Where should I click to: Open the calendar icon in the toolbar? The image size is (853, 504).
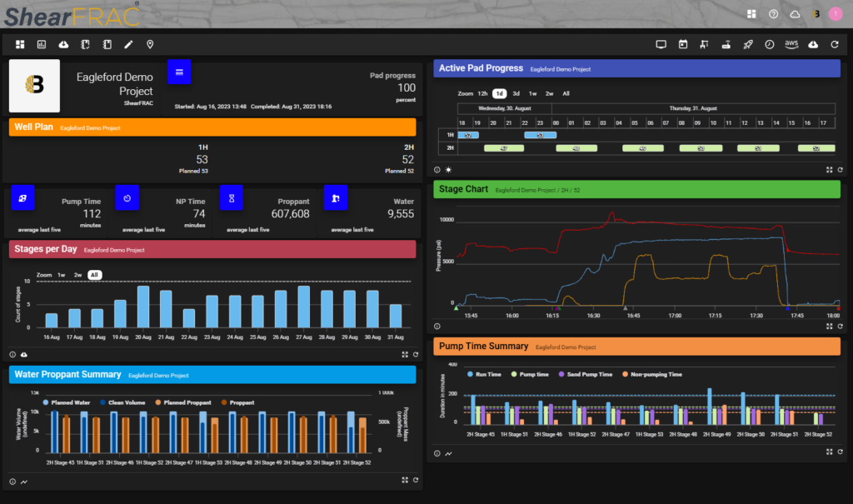[682, 44]
